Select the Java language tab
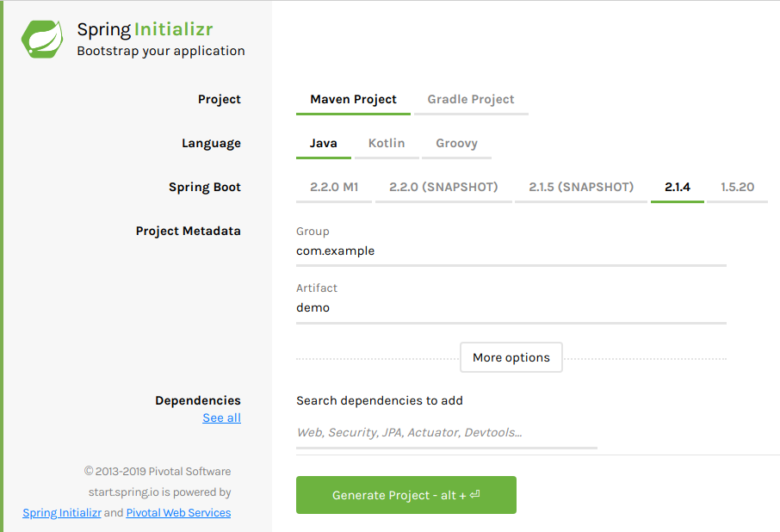 click(324, 143)
